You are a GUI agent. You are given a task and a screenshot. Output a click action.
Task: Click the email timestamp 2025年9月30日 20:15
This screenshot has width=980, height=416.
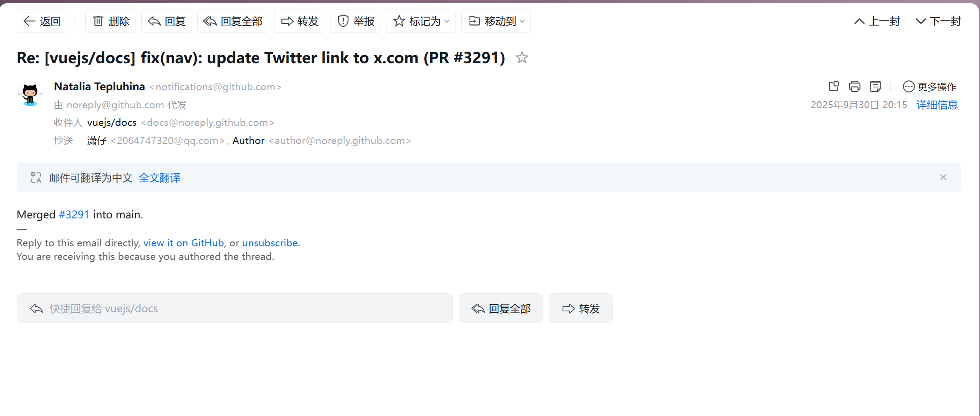859,105
